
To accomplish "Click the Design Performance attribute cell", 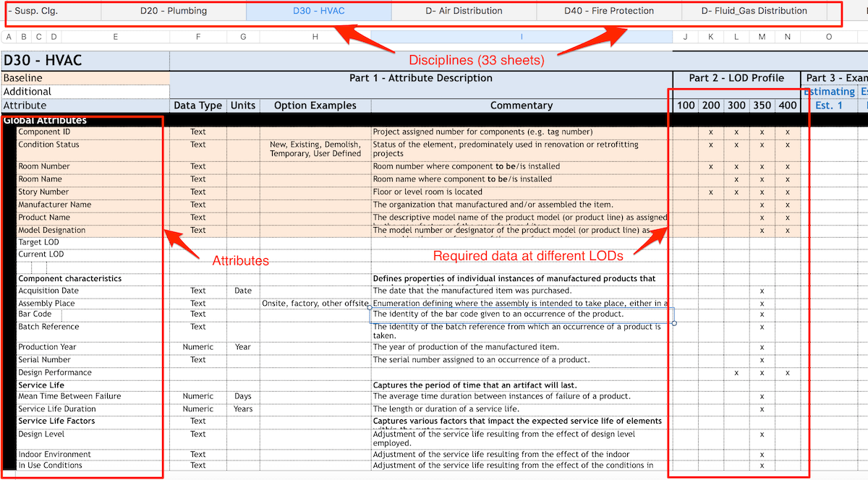I will point(93,373).
